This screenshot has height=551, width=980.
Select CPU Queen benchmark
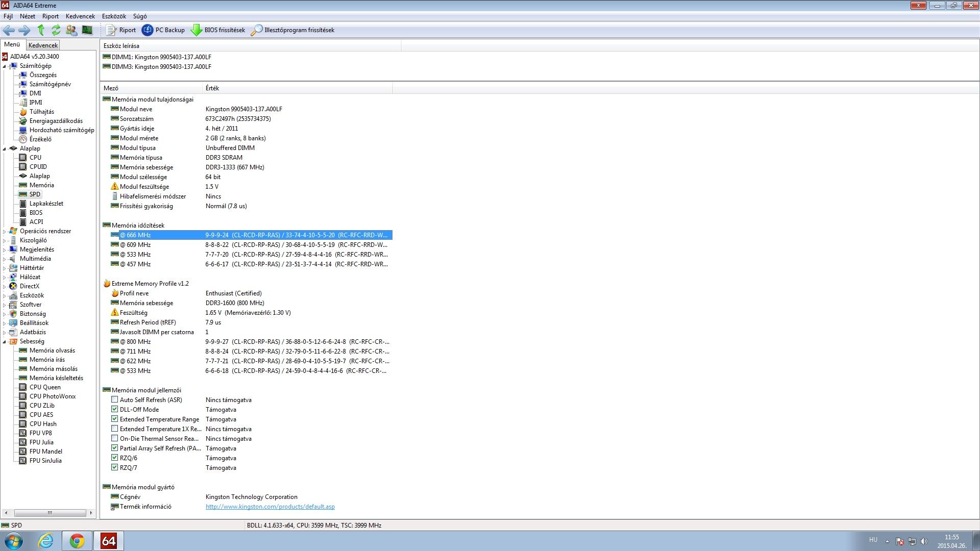[45, 387]
